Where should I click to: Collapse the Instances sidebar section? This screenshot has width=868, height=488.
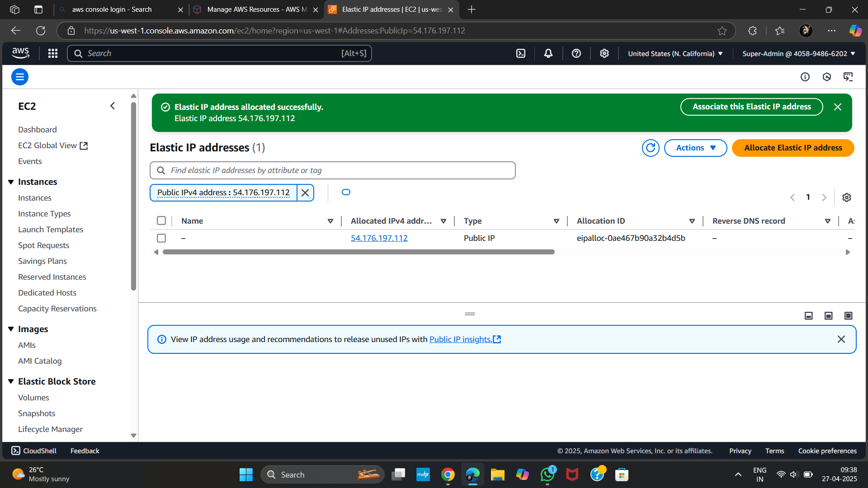pos(11,182)
